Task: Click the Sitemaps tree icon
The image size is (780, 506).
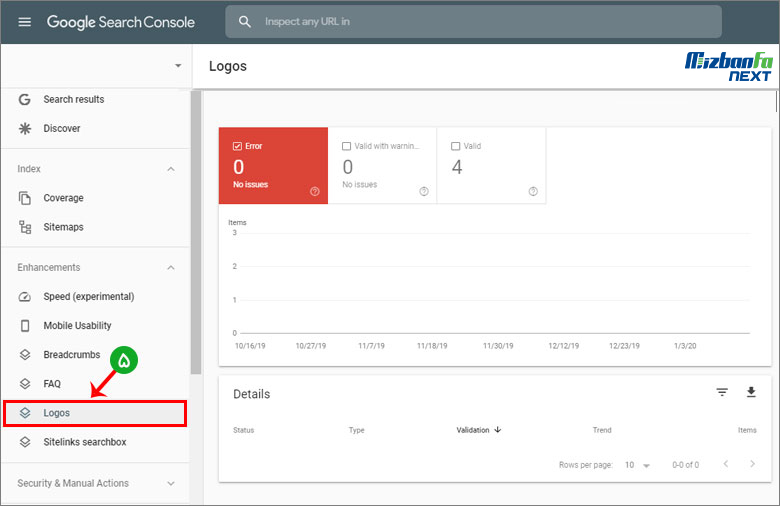Action: click(x=24, y=227)
